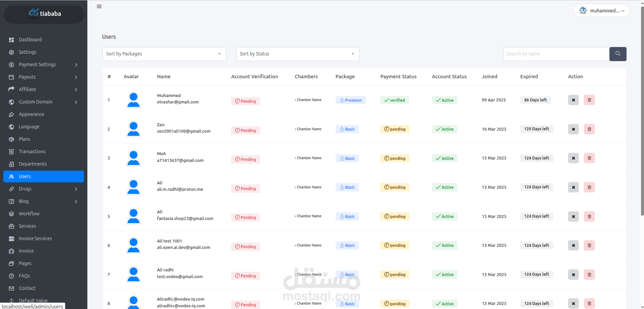644x309 pixels.
Task: Open the Sort by Status dropdown
Action: point(297,54)
